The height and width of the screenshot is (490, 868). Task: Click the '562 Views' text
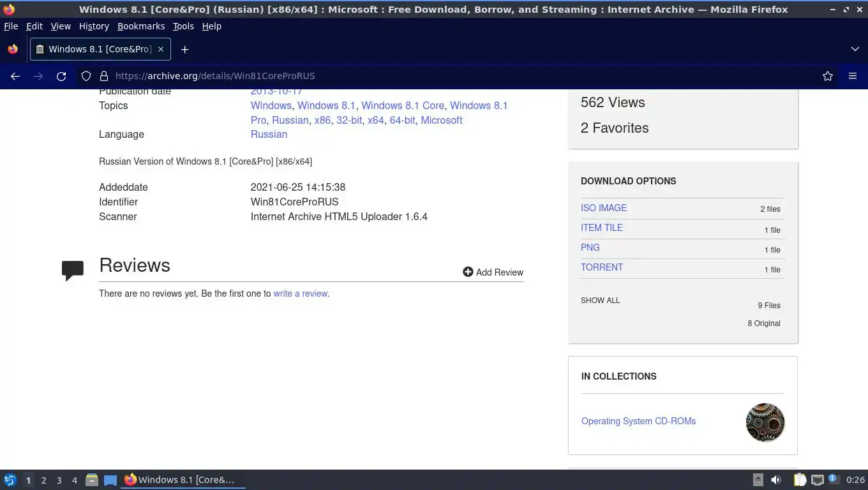pos(613,102)
